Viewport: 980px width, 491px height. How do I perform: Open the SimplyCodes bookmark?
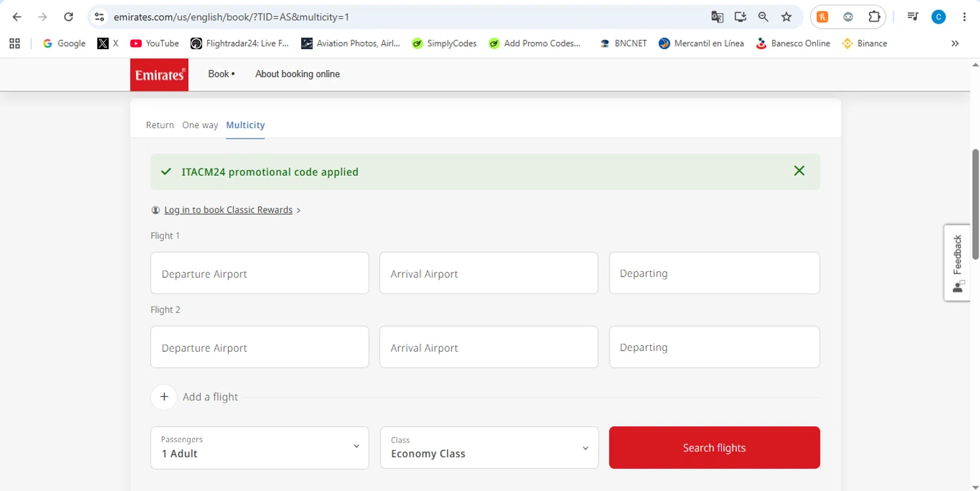pos(444,43)
